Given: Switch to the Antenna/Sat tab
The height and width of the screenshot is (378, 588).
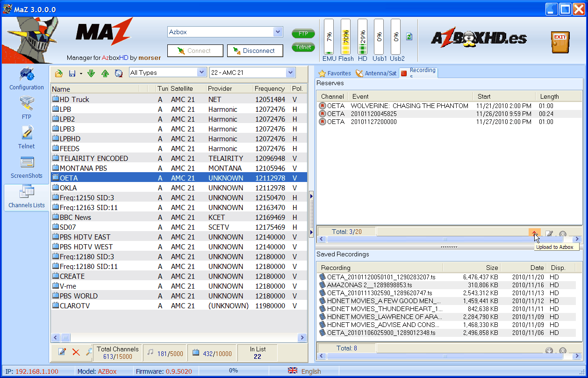Looking at the screenshot, I should (x=376, y=73).
